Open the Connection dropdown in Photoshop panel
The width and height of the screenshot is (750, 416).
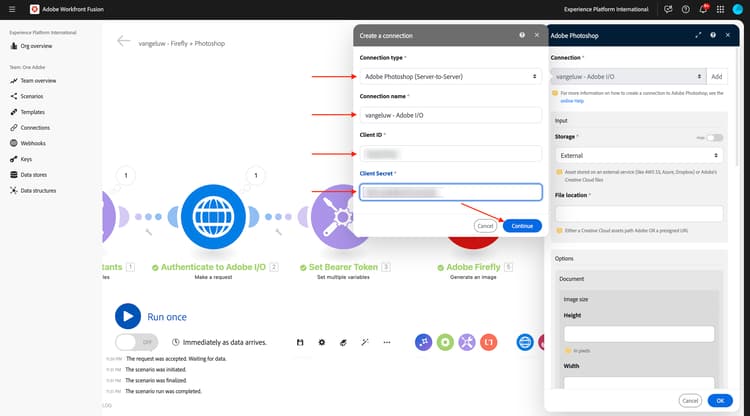click(x=628, y=77)
